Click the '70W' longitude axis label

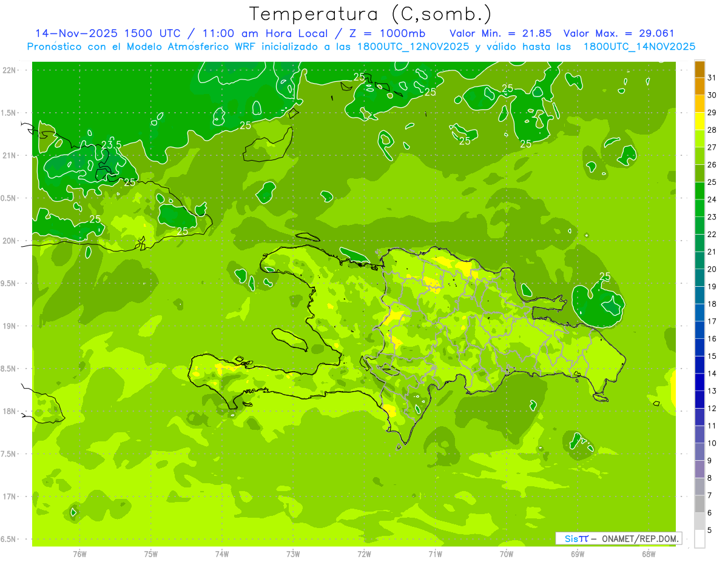point(507,555)
